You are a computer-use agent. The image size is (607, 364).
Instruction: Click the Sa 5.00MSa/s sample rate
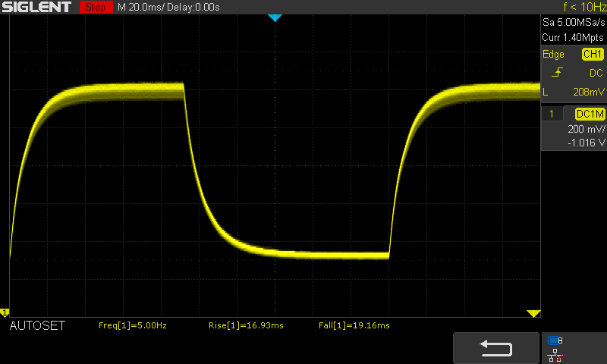click(x=574, y=23)
